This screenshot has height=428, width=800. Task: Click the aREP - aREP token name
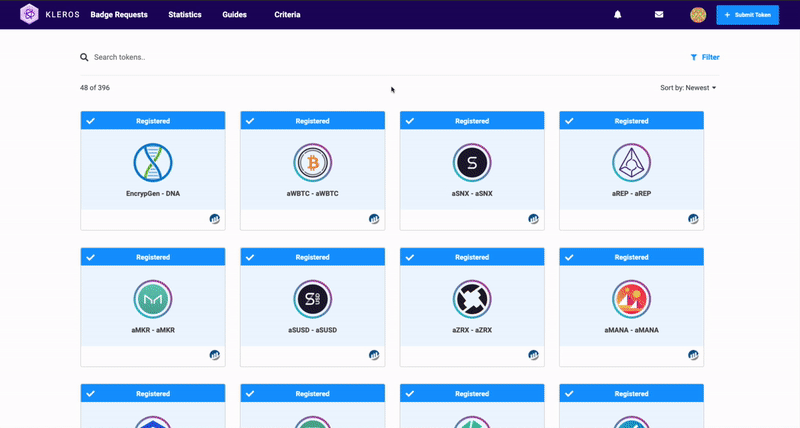tap(632, 194)
